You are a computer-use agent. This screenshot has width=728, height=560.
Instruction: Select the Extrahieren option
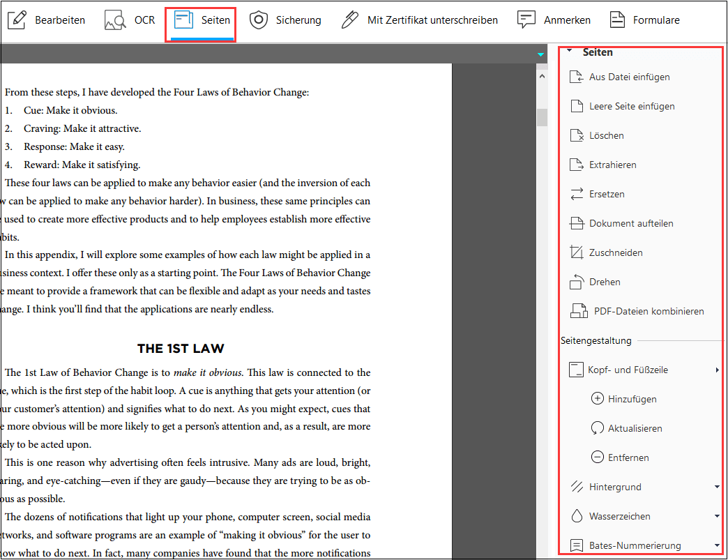pos(613,165)
